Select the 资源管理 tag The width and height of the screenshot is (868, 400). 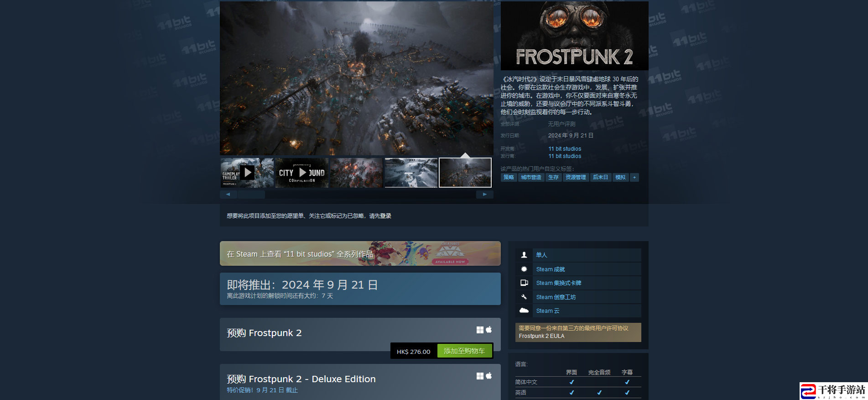point(576,178)
